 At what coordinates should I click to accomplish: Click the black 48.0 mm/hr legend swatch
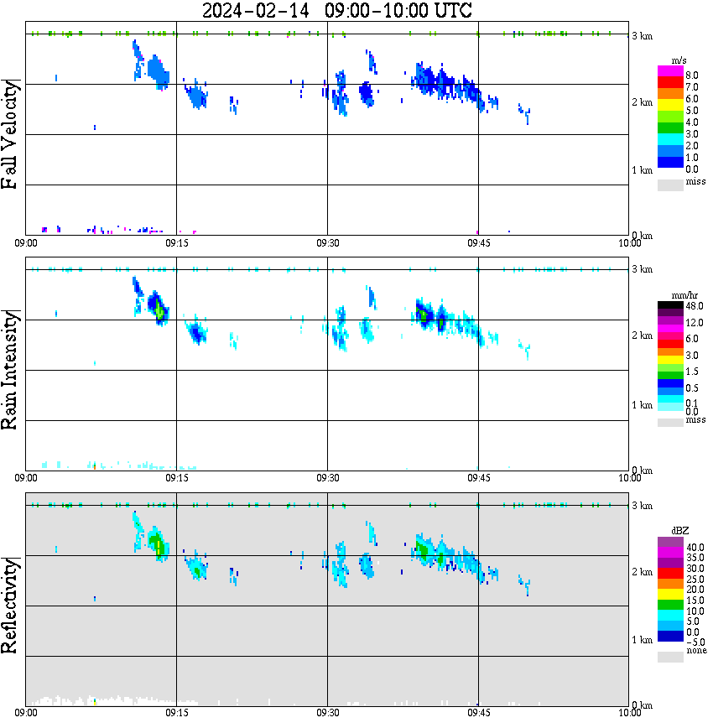[670, 305]
